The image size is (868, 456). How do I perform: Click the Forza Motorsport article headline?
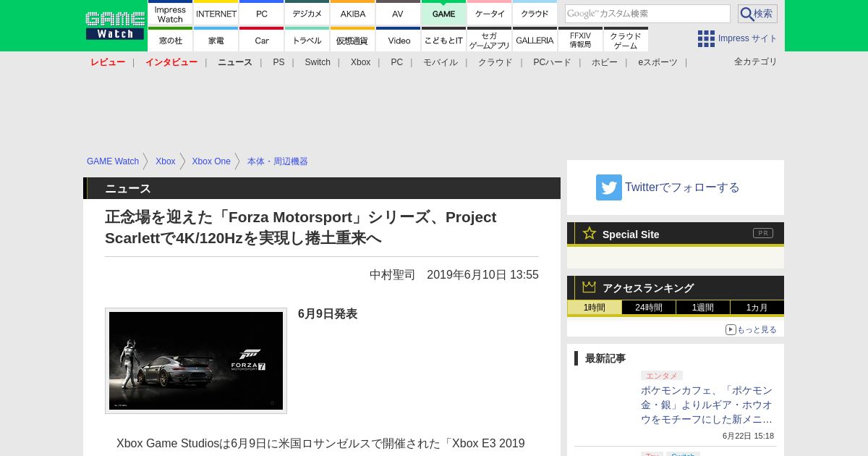click(x=301, y=227)
